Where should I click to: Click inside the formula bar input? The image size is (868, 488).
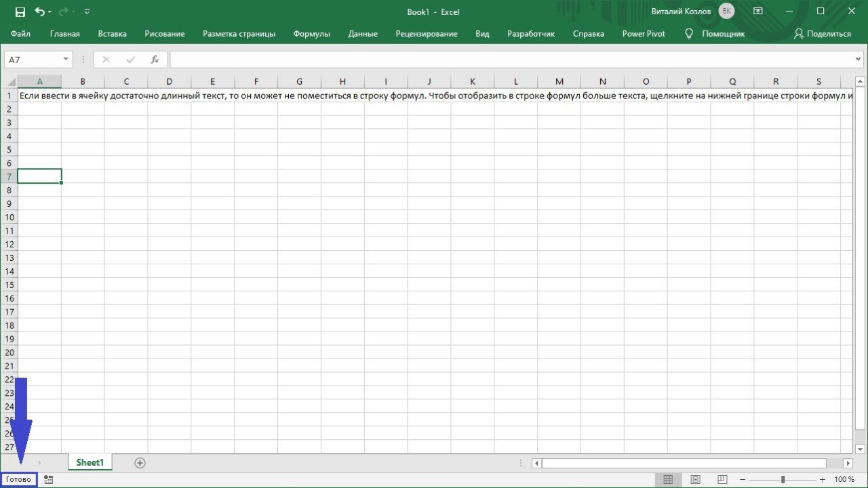[512, 60]
